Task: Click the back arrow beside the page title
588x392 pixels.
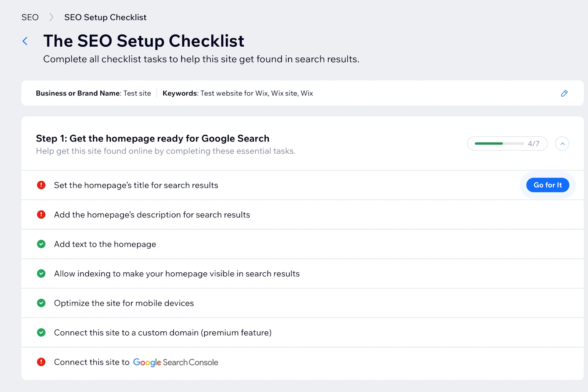Action: tap(25, 41)
